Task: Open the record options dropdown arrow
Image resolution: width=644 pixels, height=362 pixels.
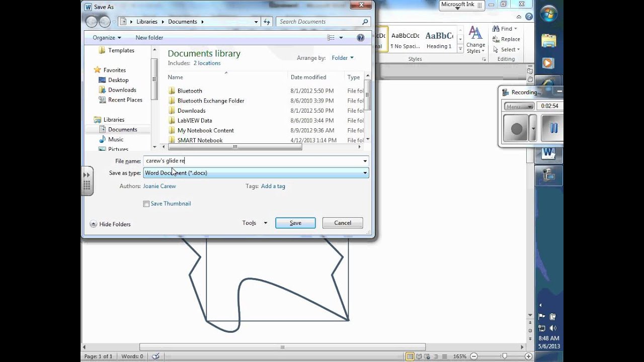Action: (533, 128)
